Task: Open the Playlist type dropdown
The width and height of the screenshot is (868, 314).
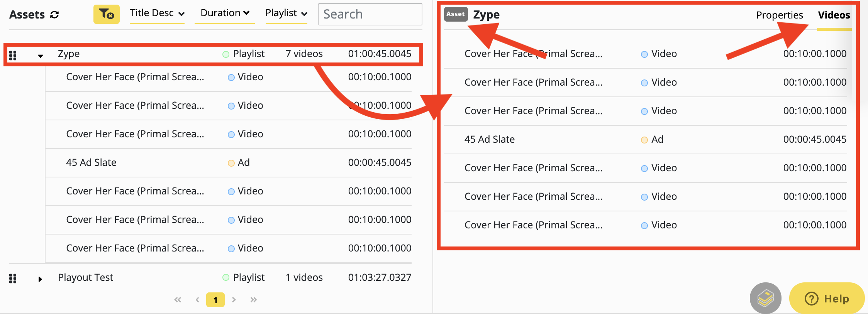Action: (x=286, y=14)
